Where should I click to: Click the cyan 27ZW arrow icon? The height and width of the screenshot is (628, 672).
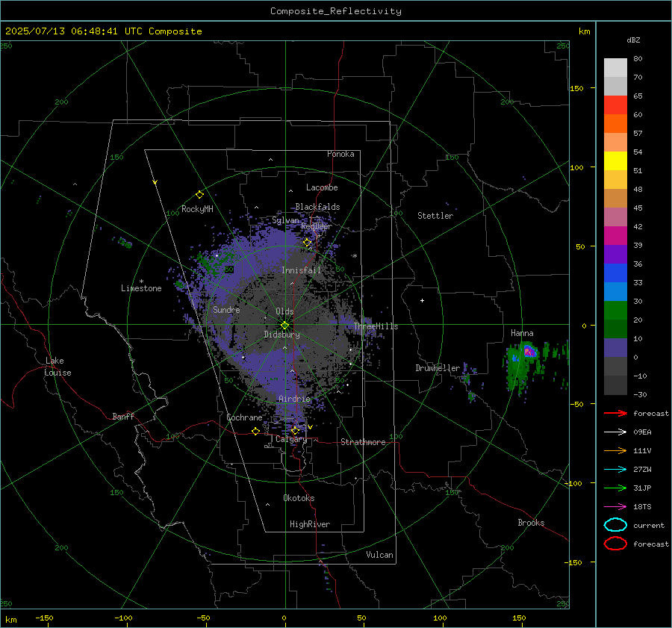615,470
